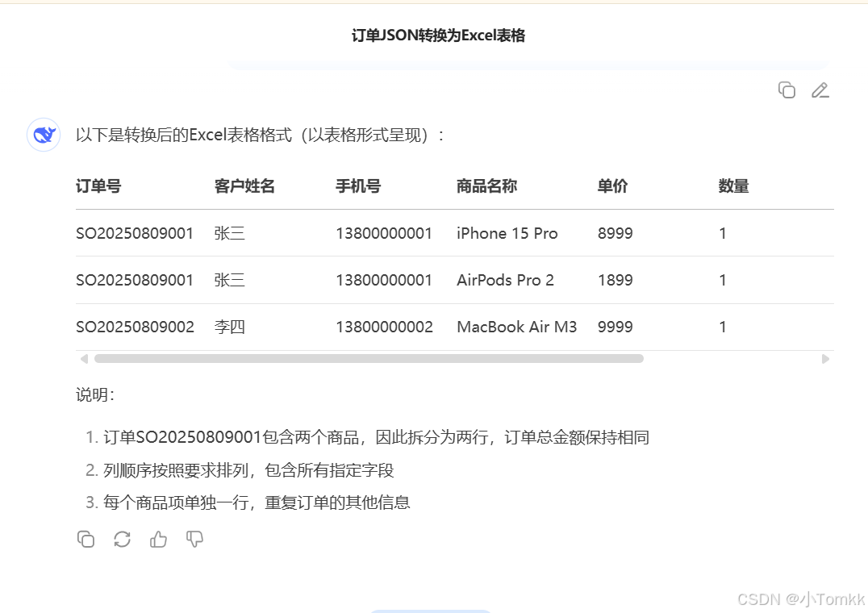The width and height of the screenshot is (868, 613).
Task: Click the table's left scroll arrow
Action: 84,359
